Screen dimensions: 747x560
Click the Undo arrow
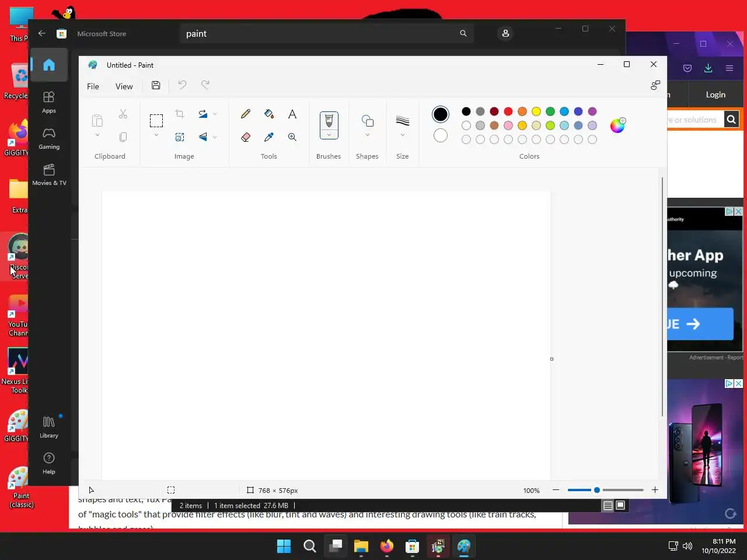[182, 85]
